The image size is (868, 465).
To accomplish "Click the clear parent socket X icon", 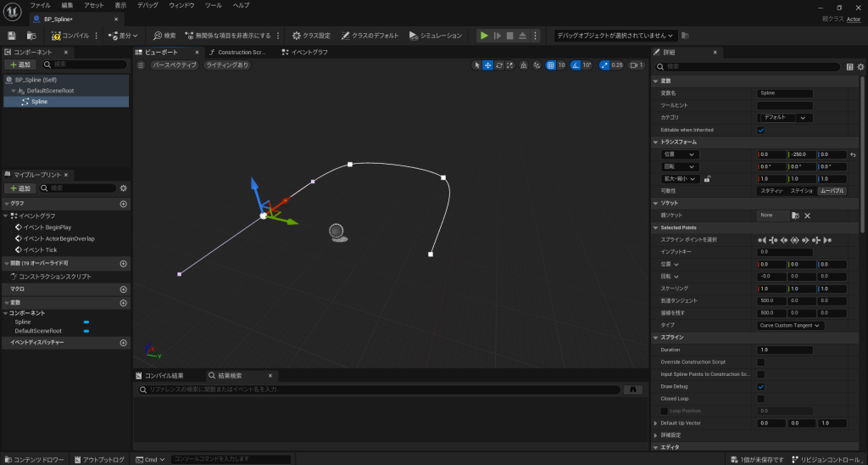I will pos(807,216).
